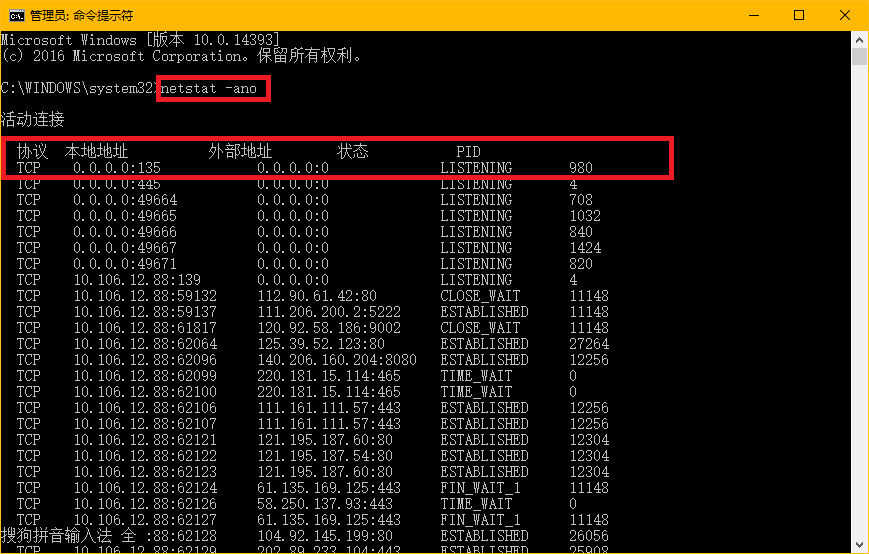Minimize the command prompt window

point(754,15)
